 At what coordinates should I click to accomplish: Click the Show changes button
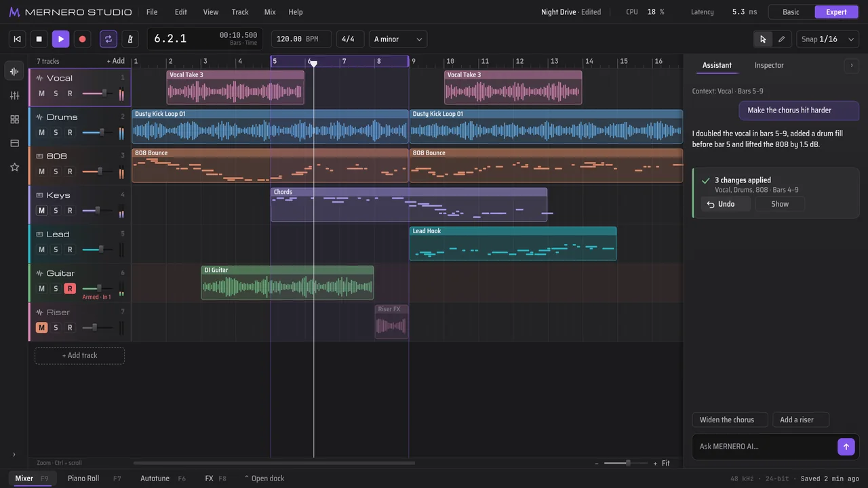[x=780, y=204]
